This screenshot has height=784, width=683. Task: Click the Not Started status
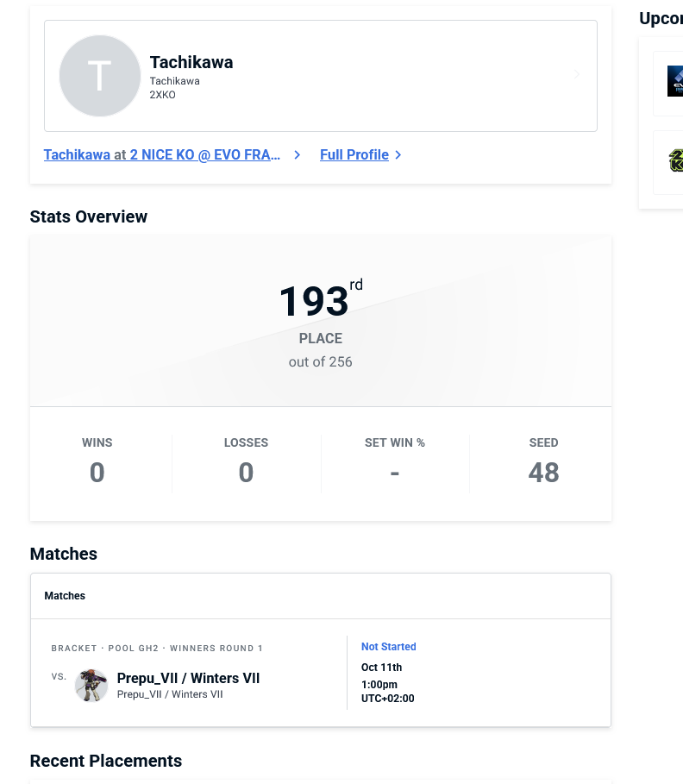point(389,647)
